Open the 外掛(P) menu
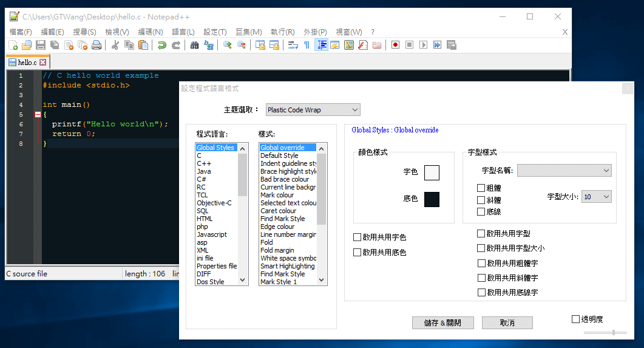 tap(315, 32)
